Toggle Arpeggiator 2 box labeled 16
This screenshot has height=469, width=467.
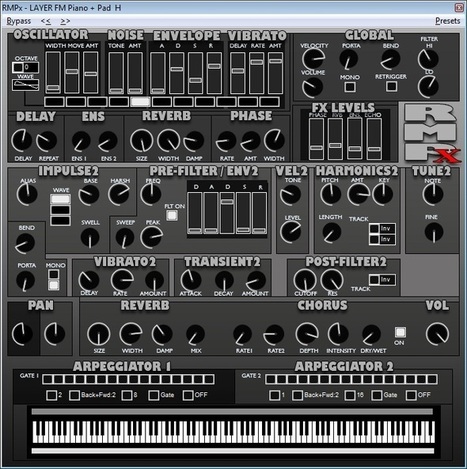(350, 395)
